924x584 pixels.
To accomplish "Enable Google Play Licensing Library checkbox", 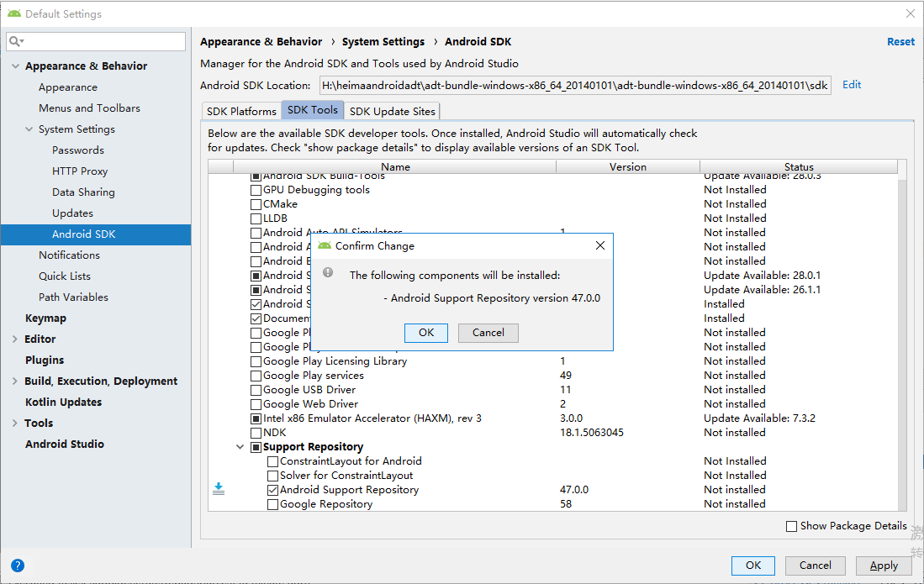I will [x=256, y=361].
